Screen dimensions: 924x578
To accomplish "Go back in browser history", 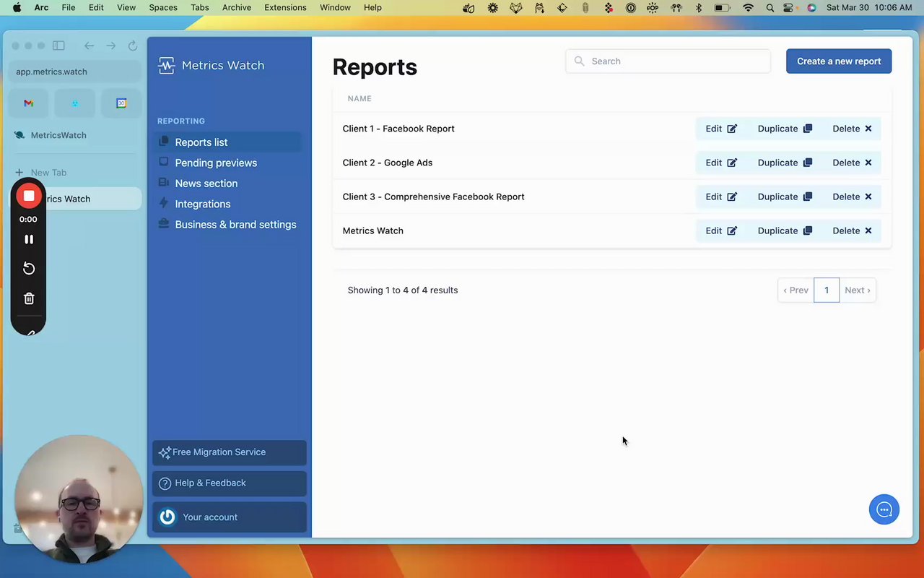I will click(89, 46).
